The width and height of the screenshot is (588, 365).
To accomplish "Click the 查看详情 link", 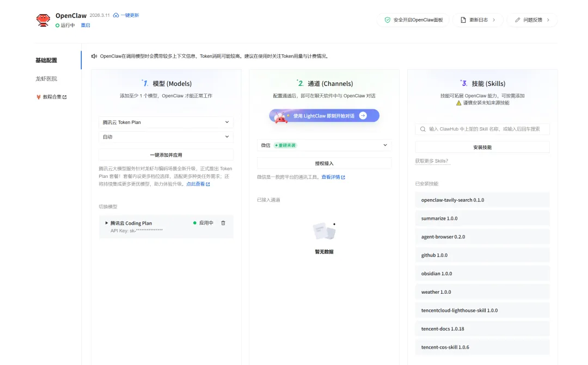I will click(x=330, y=177).
